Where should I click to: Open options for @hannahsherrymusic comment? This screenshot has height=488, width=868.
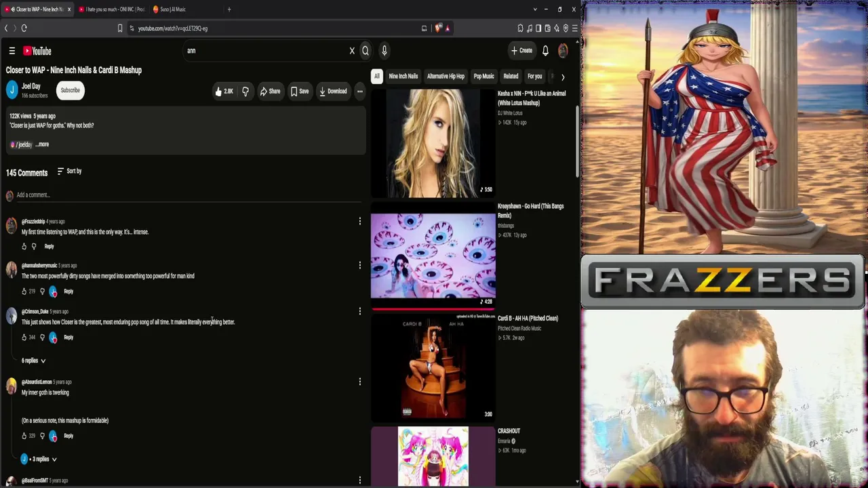360,266
